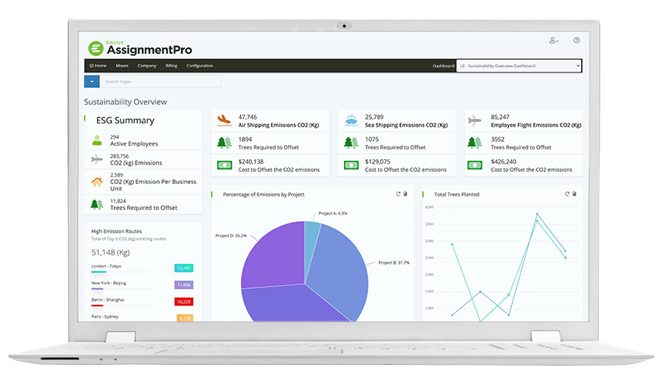Click the Berlin - Shanghai route label

pos(108,300)
